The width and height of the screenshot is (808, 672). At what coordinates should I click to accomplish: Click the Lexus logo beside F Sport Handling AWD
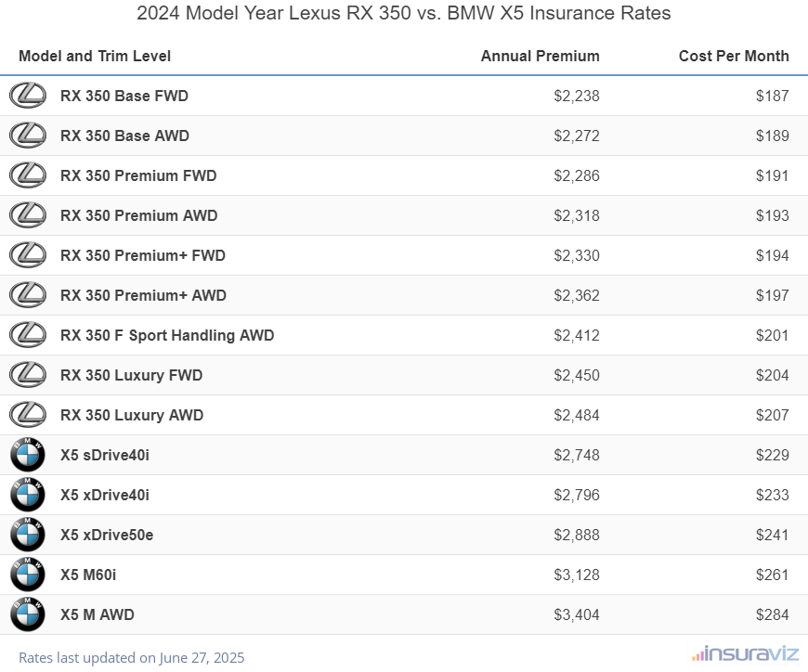(28, 335)
